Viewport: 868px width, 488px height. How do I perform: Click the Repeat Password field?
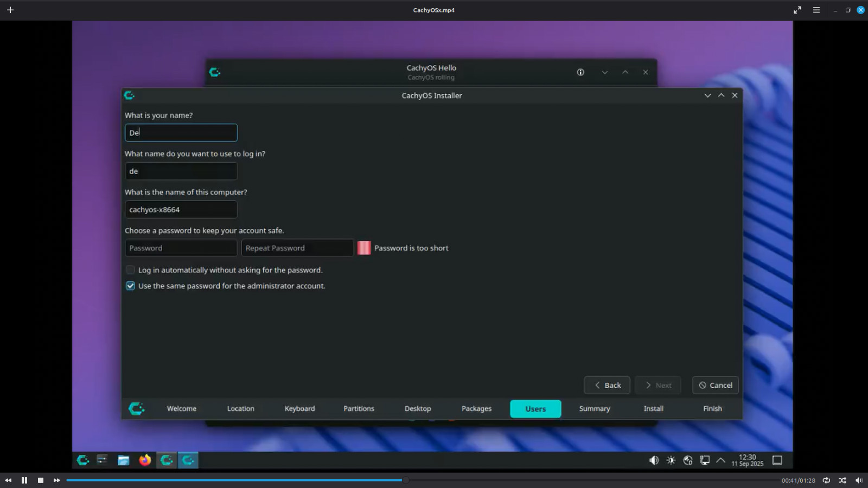pyautogui.click(x=297, y=248)
